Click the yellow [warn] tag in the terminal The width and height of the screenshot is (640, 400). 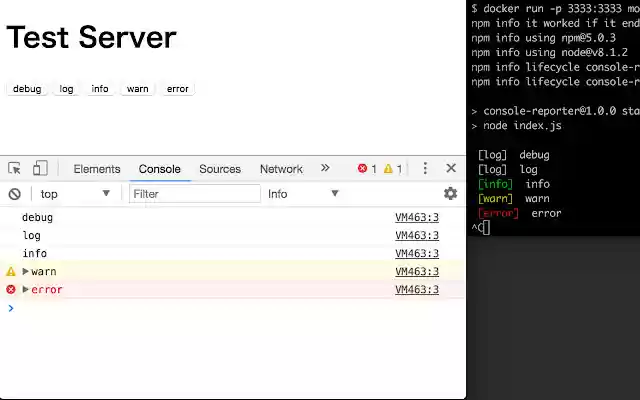[495, 199]
